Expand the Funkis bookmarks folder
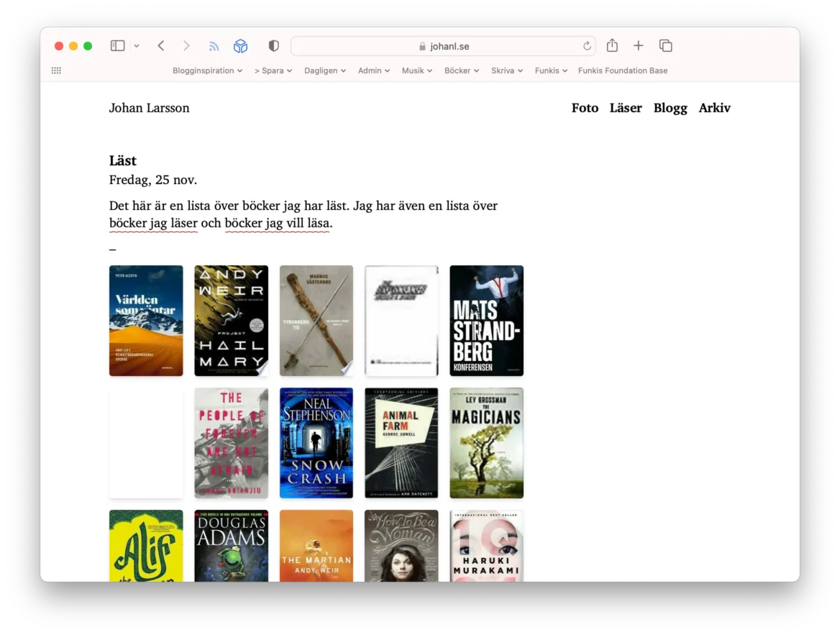The width and height of the screenshot is (840, 635). pyautogui.click(x=551, y=70)
